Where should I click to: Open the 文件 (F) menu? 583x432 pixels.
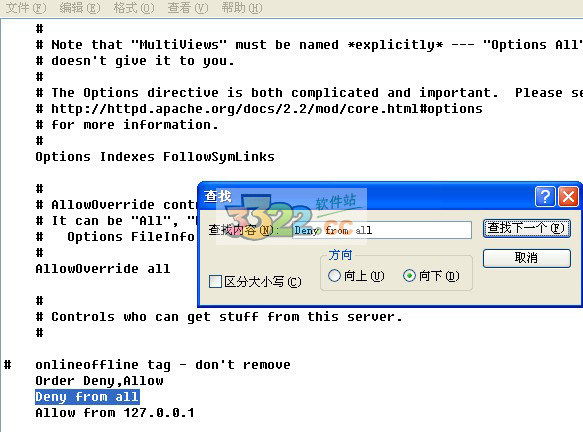tap(26, 8)
